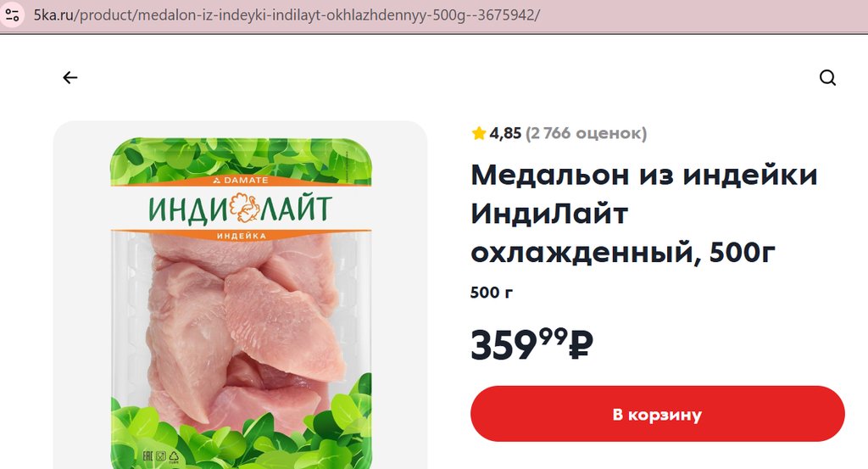
Task: Open site info icon in address bar
Action: [x=12, y=15]
